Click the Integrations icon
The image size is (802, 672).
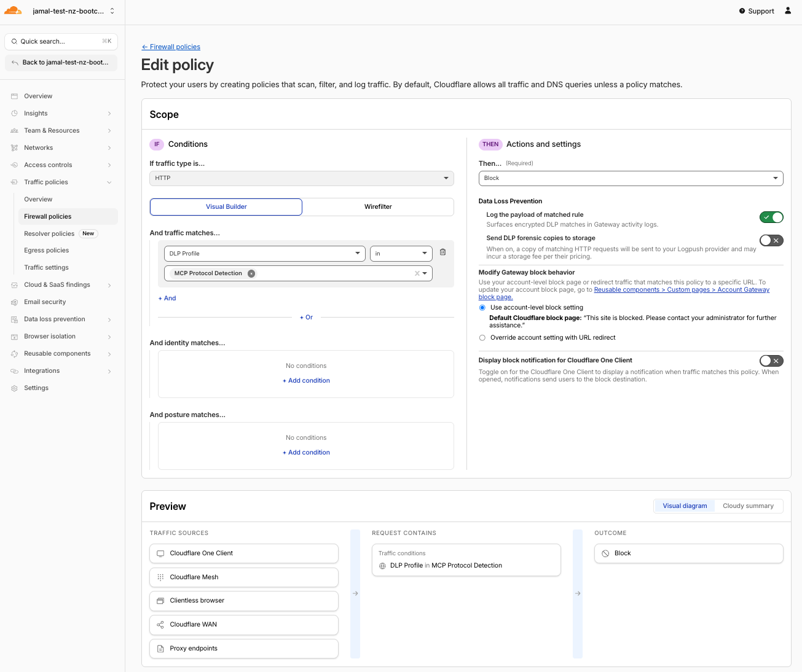pos(14,371)
